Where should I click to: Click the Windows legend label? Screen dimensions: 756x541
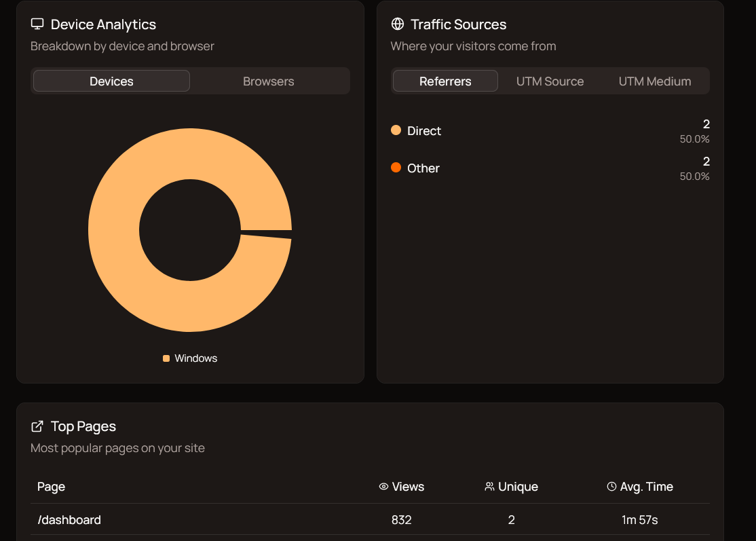click(195, 358)
